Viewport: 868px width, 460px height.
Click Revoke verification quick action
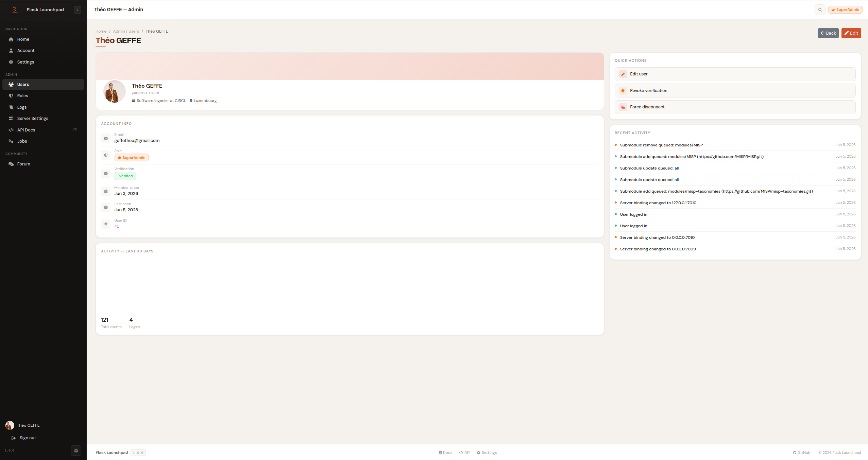(735, 91)
